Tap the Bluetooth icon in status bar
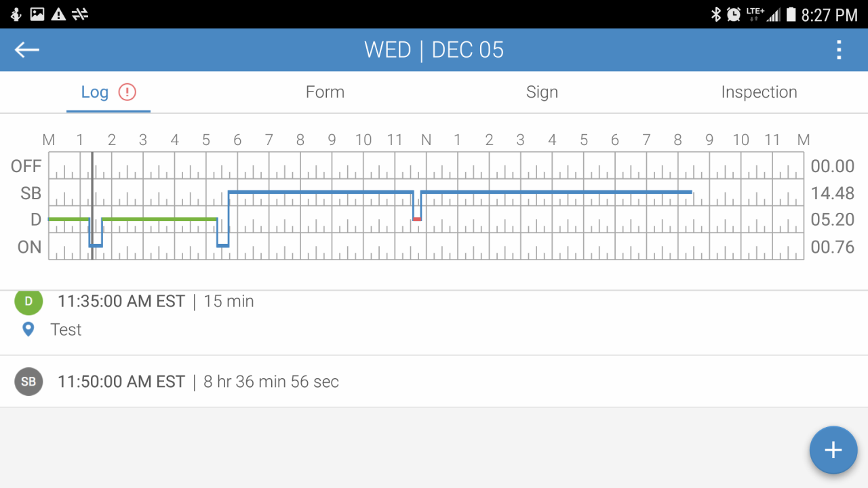Image resolution: width=868 pixels, height=488 pixels. (x=715, y=14)
